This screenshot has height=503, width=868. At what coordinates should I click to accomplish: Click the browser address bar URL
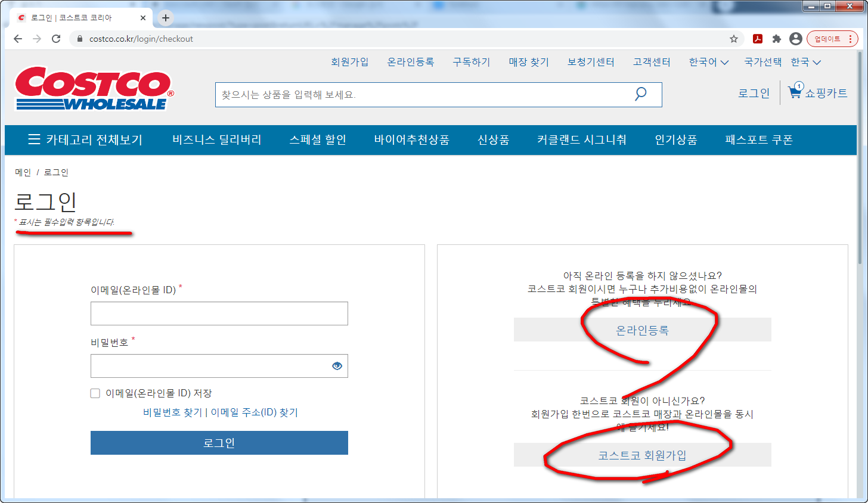[x=141, y=39]
